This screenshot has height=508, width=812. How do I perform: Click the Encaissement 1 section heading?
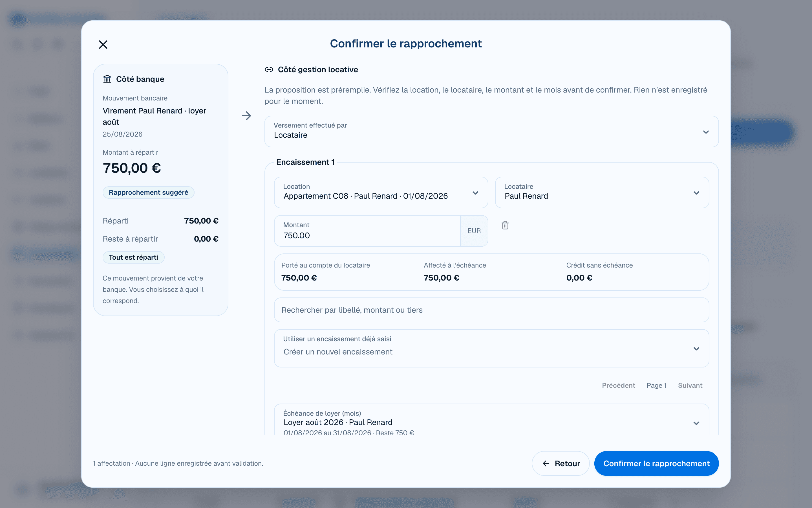click(x=305, y=162)
